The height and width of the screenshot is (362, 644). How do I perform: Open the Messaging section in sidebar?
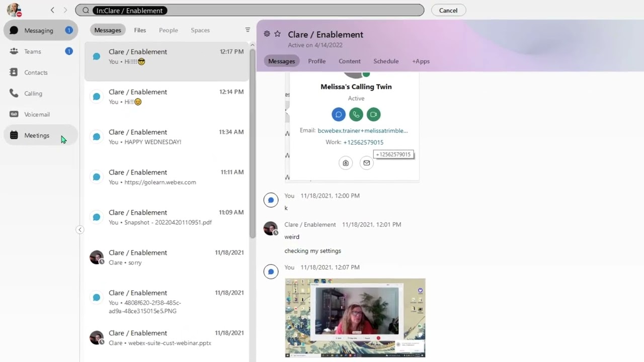point(40,30)
